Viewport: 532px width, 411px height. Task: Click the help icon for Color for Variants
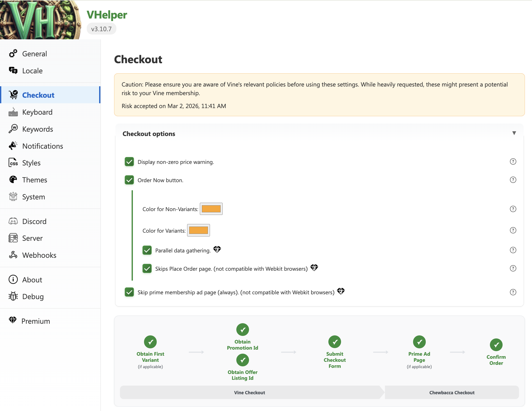(x=513, y=230)
